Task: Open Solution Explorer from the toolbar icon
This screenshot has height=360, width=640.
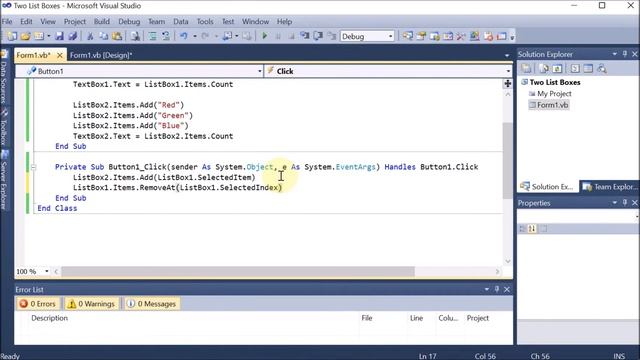Action: click(x=408, y=36)
